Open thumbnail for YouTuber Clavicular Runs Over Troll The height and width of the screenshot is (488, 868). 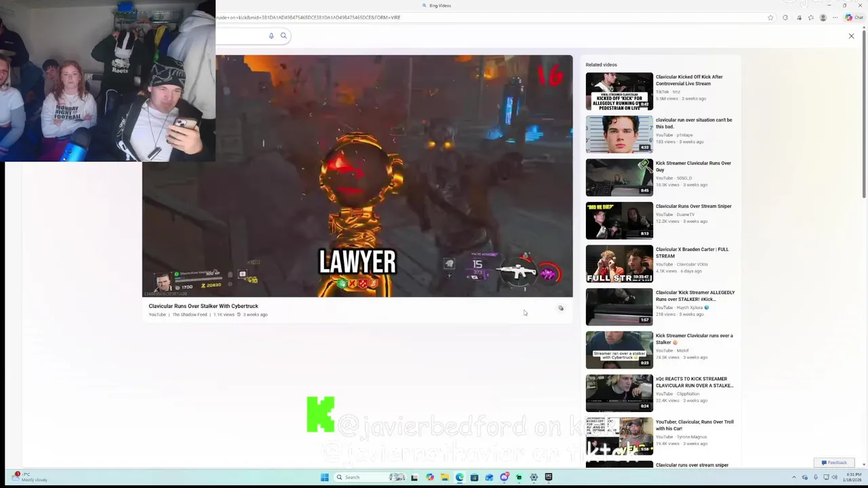(x=619, y=436)
